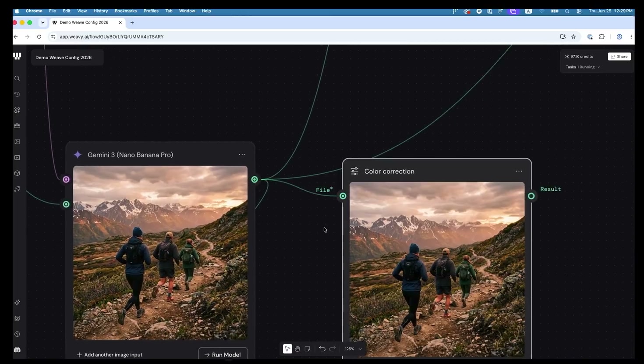Open macOS Control Center in the menu bar

click(579, 11)
